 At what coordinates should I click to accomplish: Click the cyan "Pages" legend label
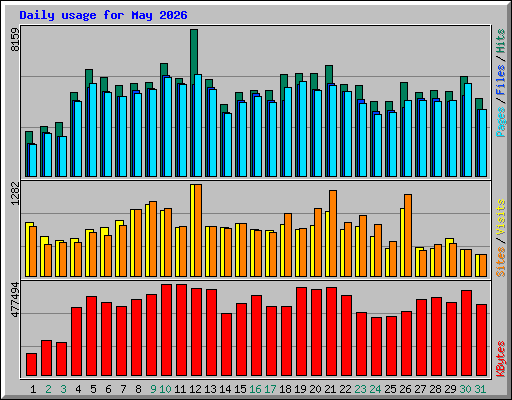(x=500, y=122)
